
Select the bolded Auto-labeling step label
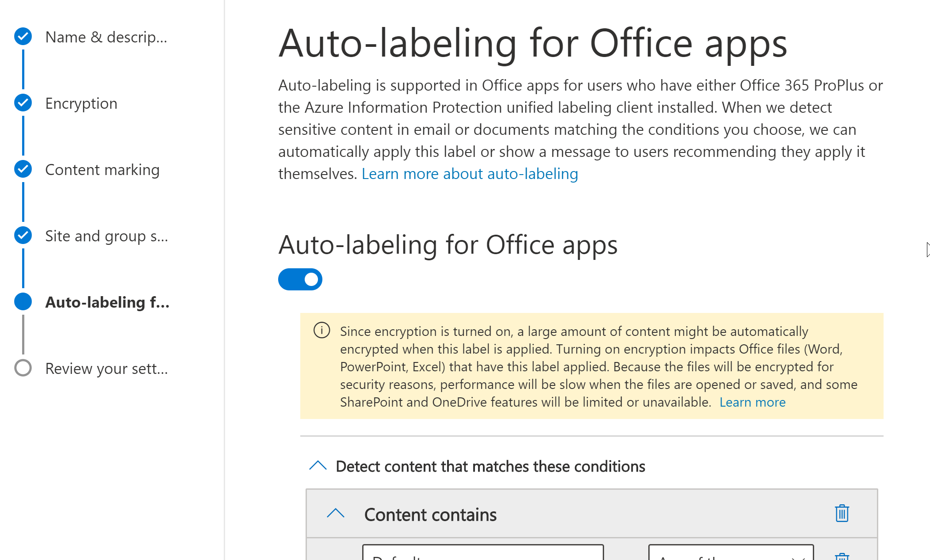pos(107,302)
